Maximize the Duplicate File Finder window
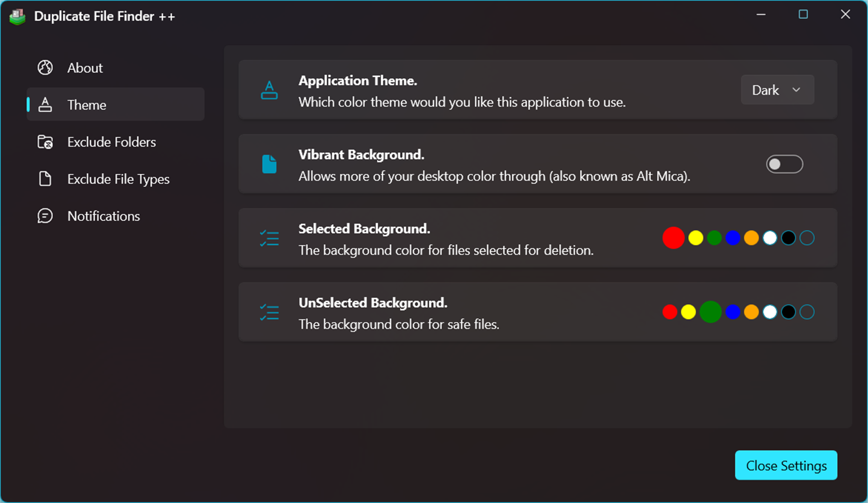Viewport: 868px width, 503px height. (x=803, y=14)
